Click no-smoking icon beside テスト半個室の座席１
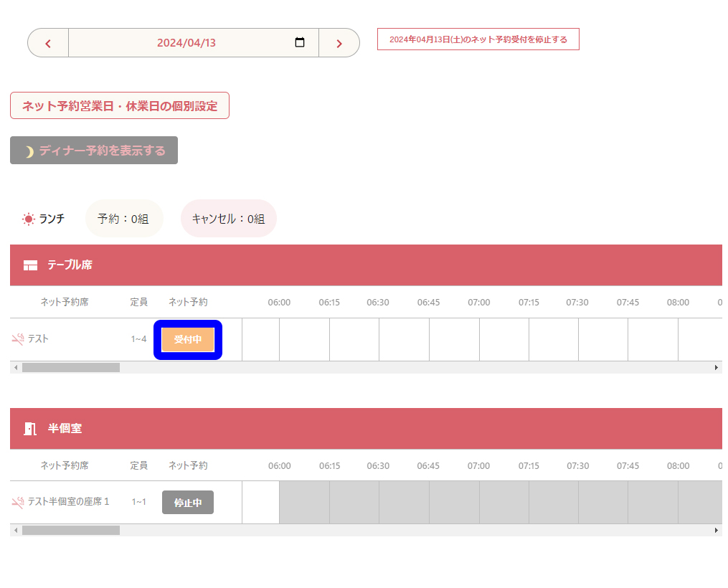The width and height of the screenshot is (728, 588). pyautogui.click(x=18, y=502)
